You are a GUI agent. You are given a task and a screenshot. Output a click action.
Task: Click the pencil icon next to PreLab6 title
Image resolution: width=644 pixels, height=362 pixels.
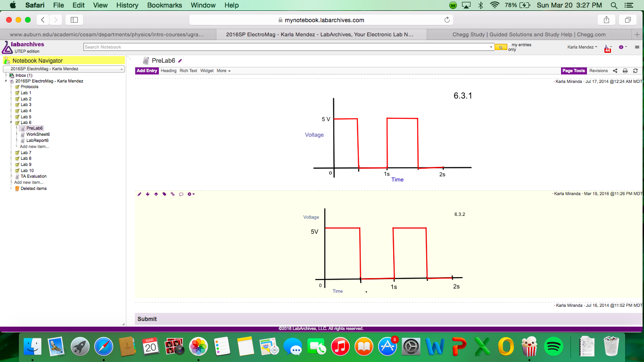coord(180,61)
